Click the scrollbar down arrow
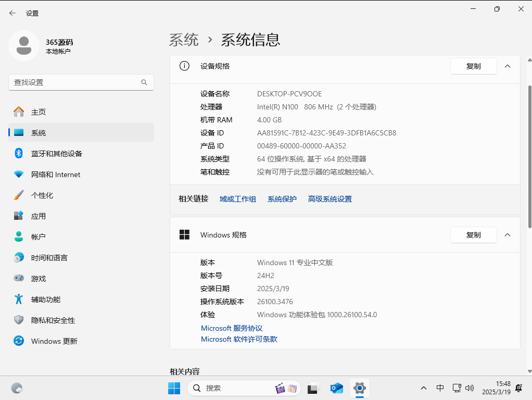This screenshot has height=400, width=532. pos(529,371)
